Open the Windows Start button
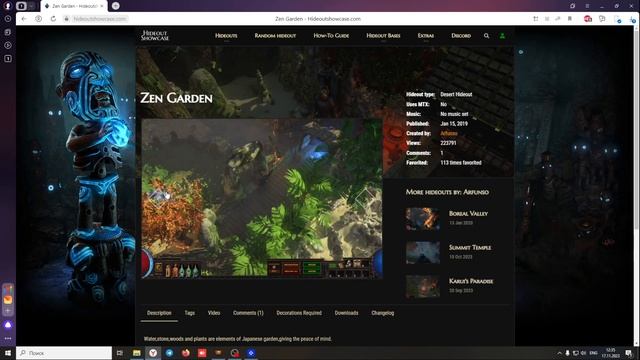640x360 pixels. pos(8,353)
